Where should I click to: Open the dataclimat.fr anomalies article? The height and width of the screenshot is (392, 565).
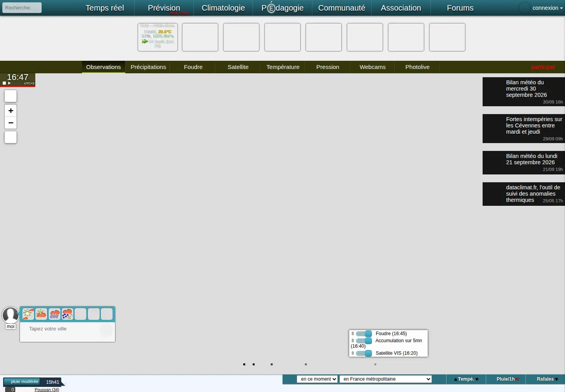tap(524, 194)
